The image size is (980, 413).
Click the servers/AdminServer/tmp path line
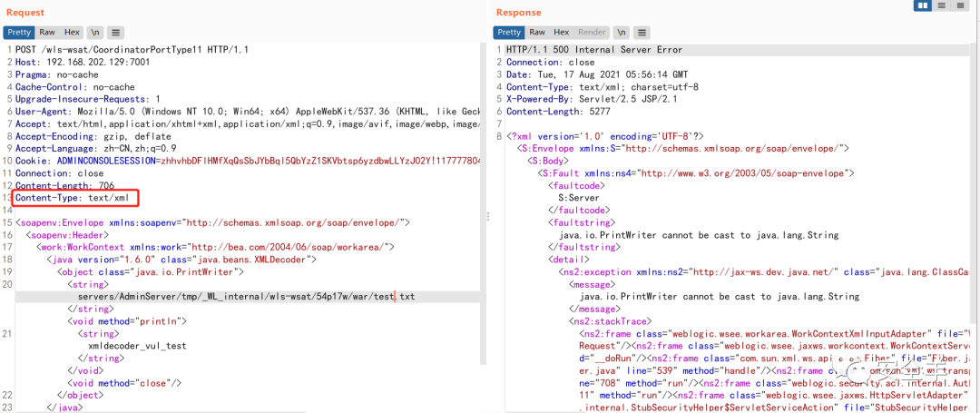pos(246,297)
